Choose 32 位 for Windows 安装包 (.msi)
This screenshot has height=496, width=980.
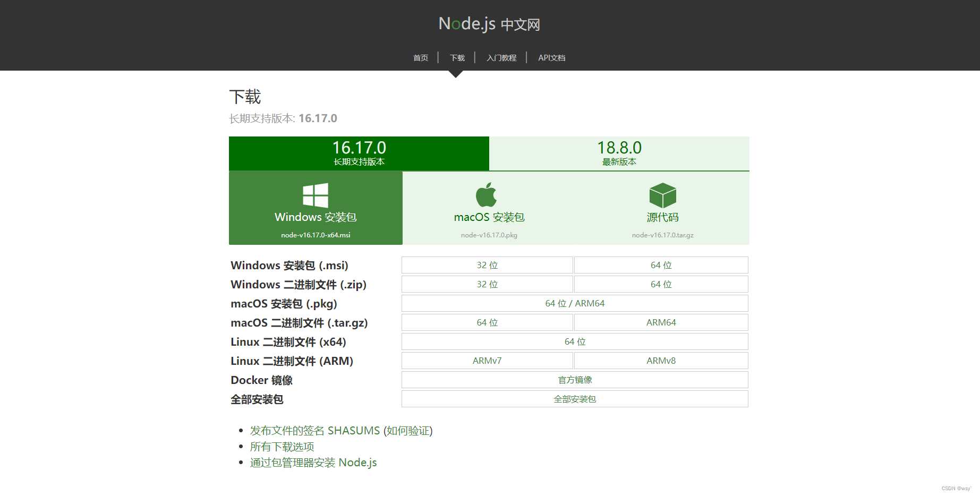point(487,265)
